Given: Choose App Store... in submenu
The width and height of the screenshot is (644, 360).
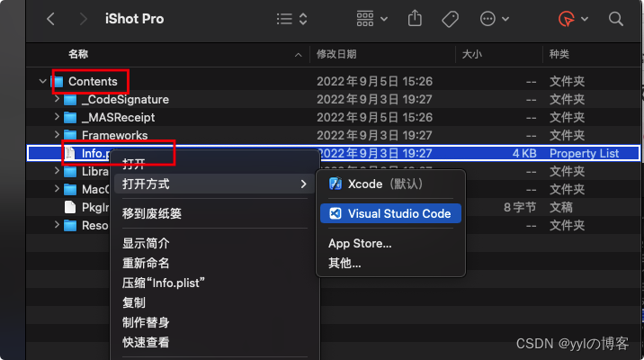Looking at the screenshot, I should click(390, 243).
